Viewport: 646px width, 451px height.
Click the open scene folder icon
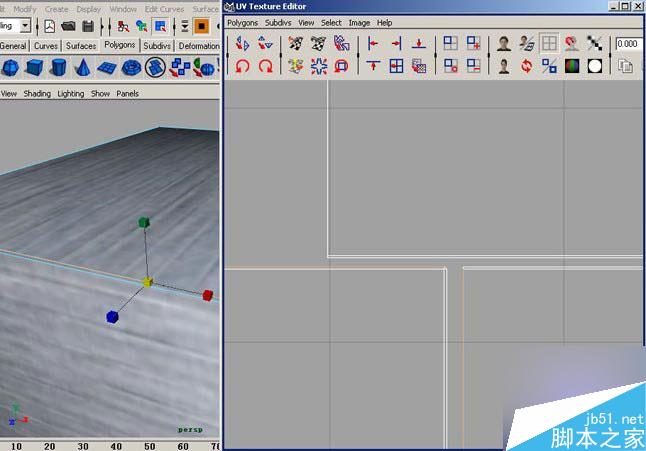coord(68,26)
